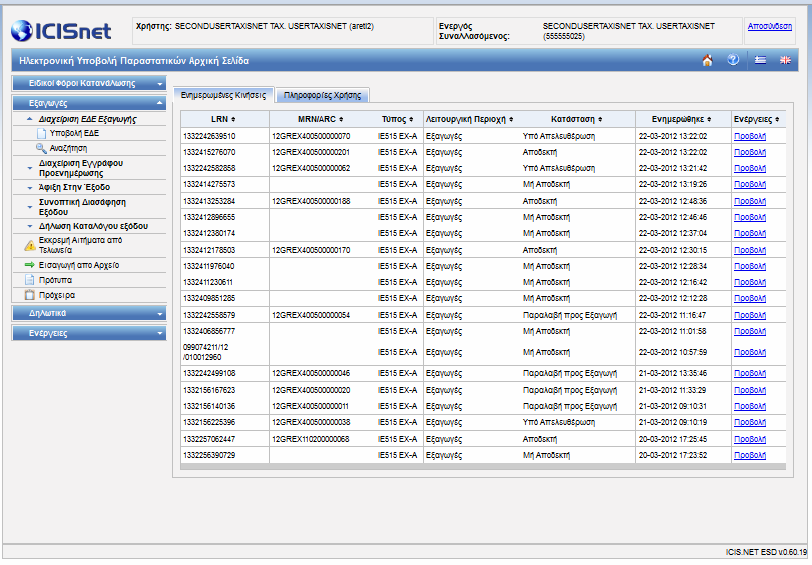Sort table by MRN/ARC column arrow
Viewport: 812px width, 565px height.
(x=341, y=120)
